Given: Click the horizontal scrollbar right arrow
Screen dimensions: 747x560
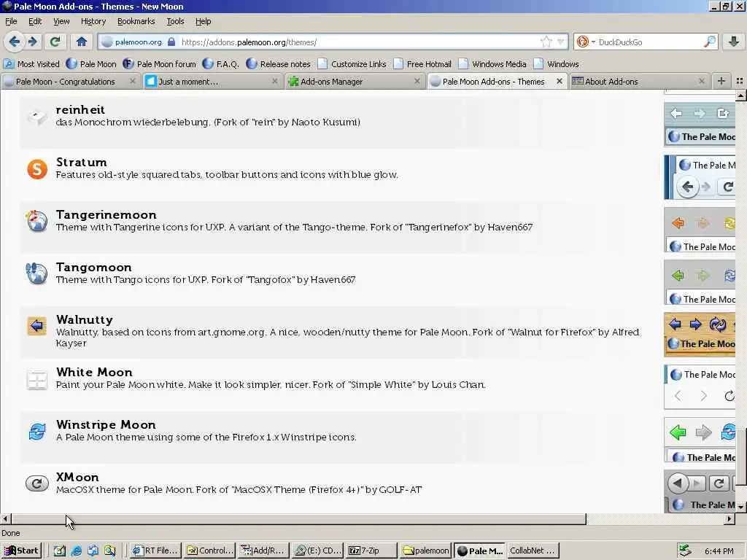Looking at the screenshot, I should click(729, 519).
